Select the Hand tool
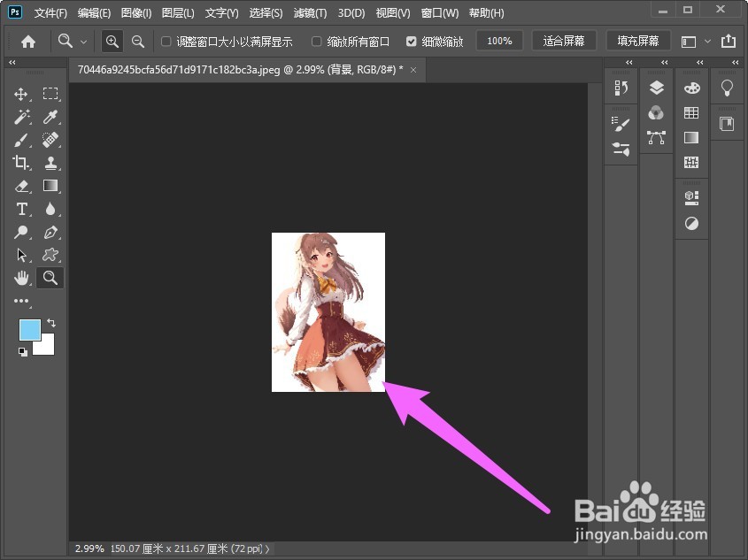This screenshot has width=748, height=560. [21, 278]
